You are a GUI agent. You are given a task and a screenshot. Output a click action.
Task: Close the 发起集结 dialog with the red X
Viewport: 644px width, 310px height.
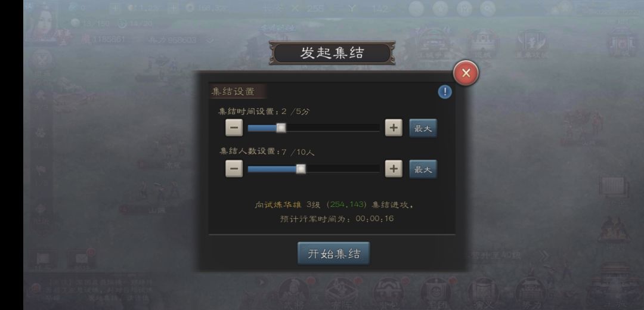466,73
